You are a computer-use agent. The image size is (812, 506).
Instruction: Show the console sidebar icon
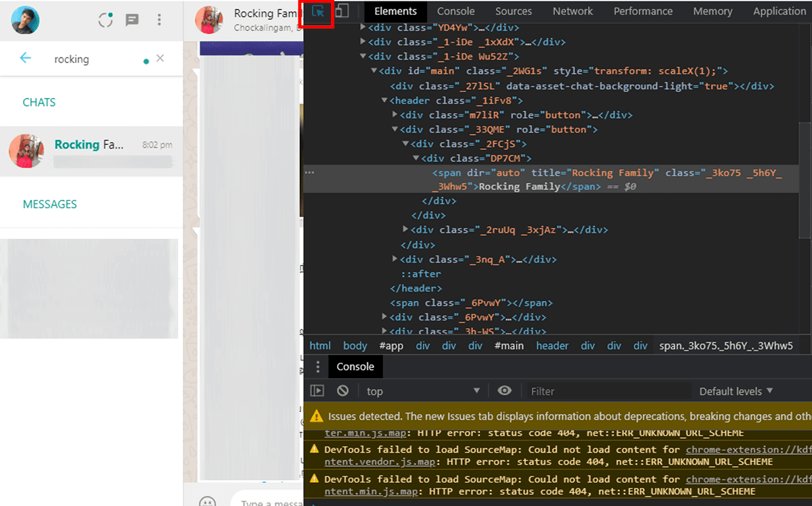pyautogui.click(x=317, y=391)
